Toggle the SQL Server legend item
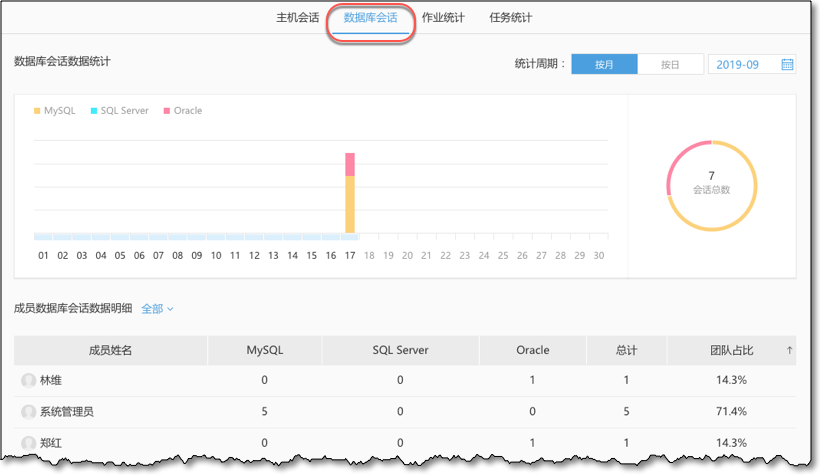Screen dimensions: 820x475 [120, 110]
